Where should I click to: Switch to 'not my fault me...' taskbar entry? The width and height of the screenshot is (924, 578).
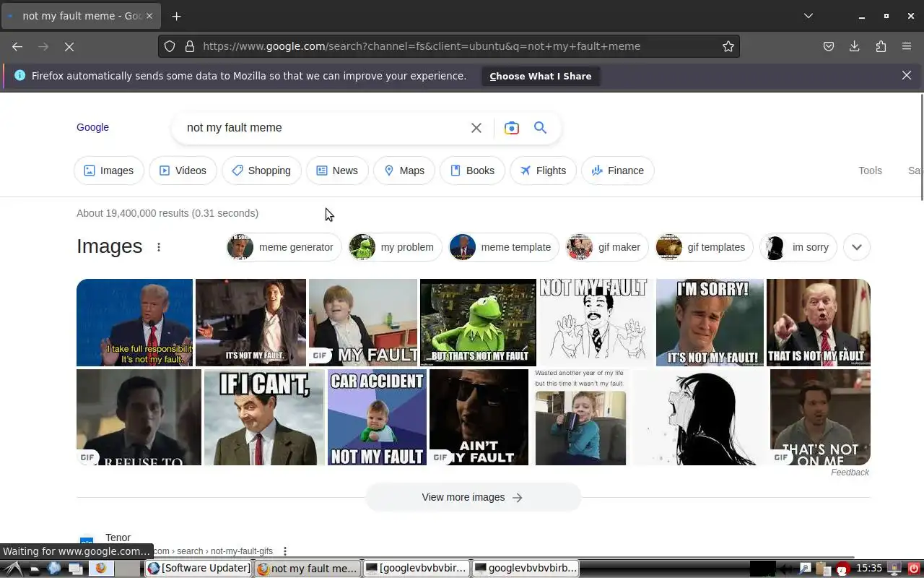(x=308, y=568)
